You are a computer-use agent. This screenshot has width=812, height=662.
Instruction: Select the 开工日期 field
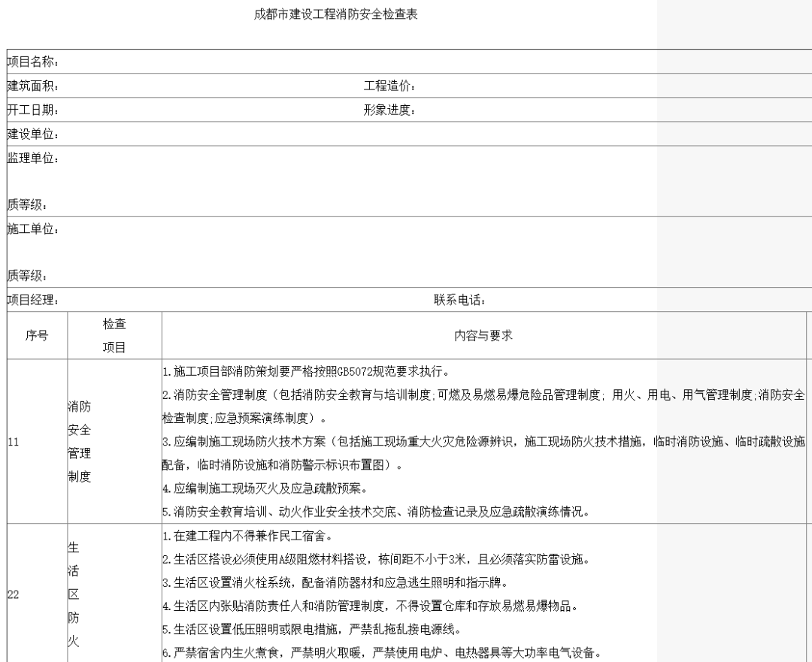[x=34, y=111]
